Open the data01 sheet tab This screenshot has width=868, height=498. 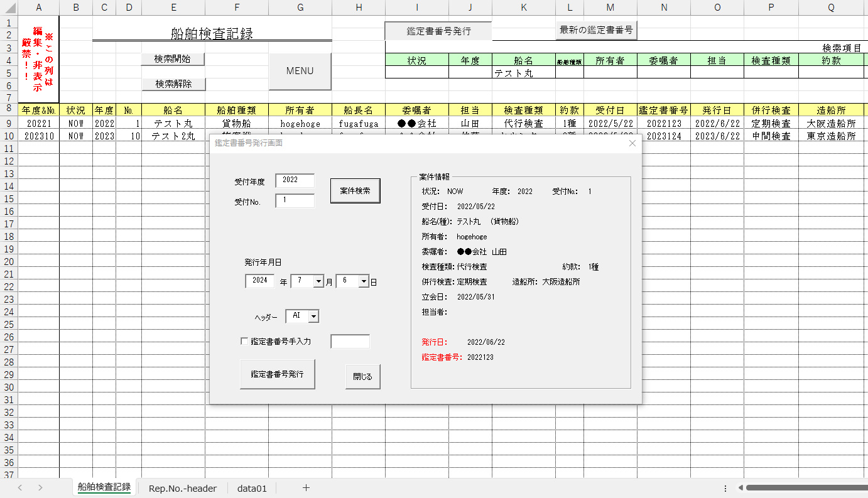[x=252, y=488]
